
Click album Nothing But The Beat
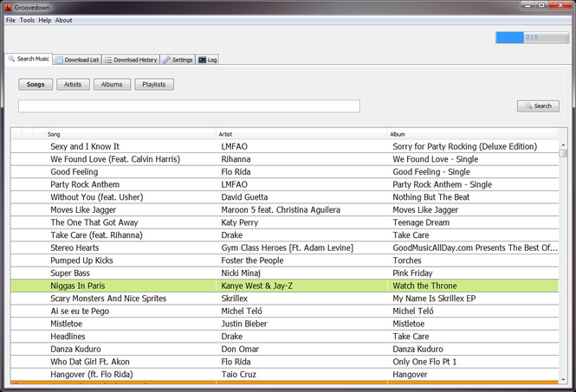430,197
